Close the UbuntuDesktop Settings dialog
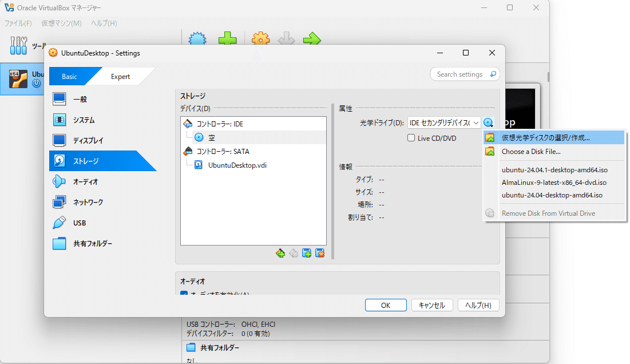Image resolution: width=630 pixels, height=364 pixels. tap(492, 53)
